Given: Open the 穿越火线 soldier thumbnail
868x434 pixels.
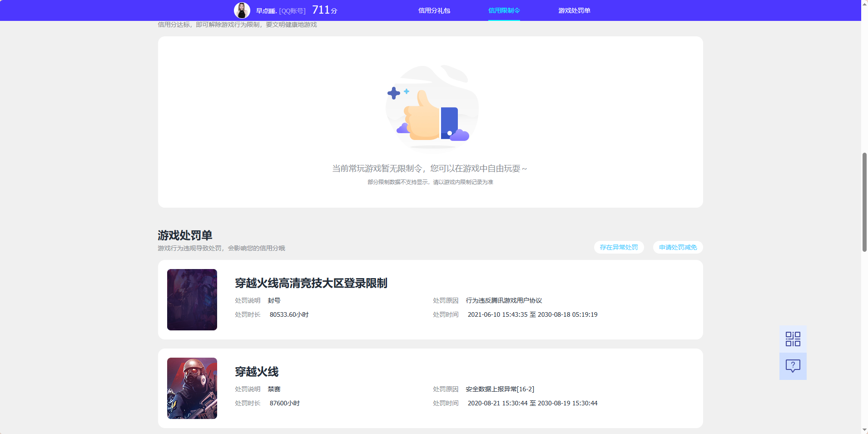Looking at the screenshot, I should [192, 388].
